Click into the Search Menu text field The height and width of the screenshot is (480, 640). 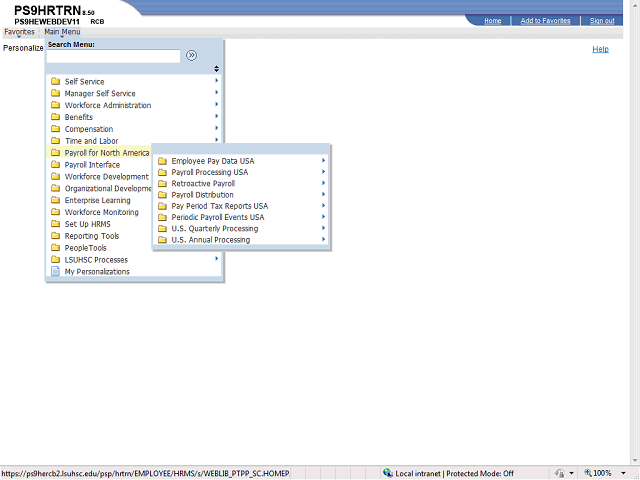(114, 56)
